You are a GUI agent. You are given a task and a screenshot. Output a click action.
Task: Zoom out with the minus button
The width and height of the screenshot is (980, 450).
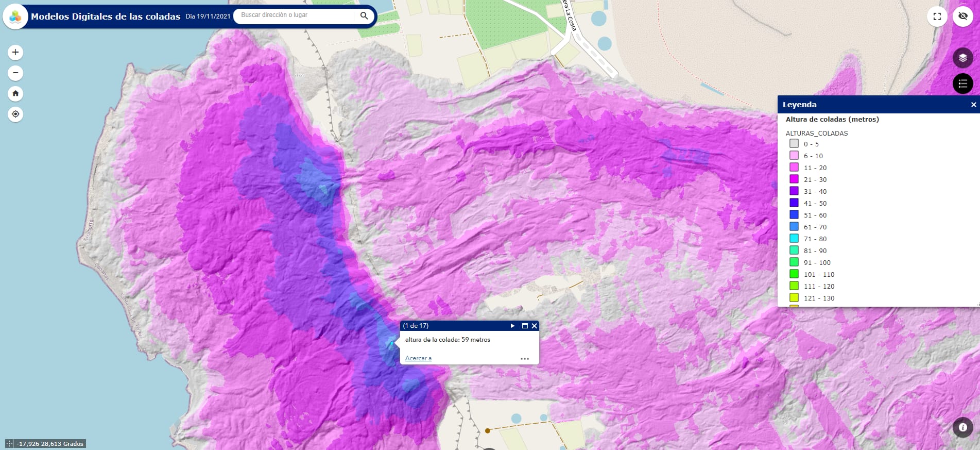pos(15,73)
